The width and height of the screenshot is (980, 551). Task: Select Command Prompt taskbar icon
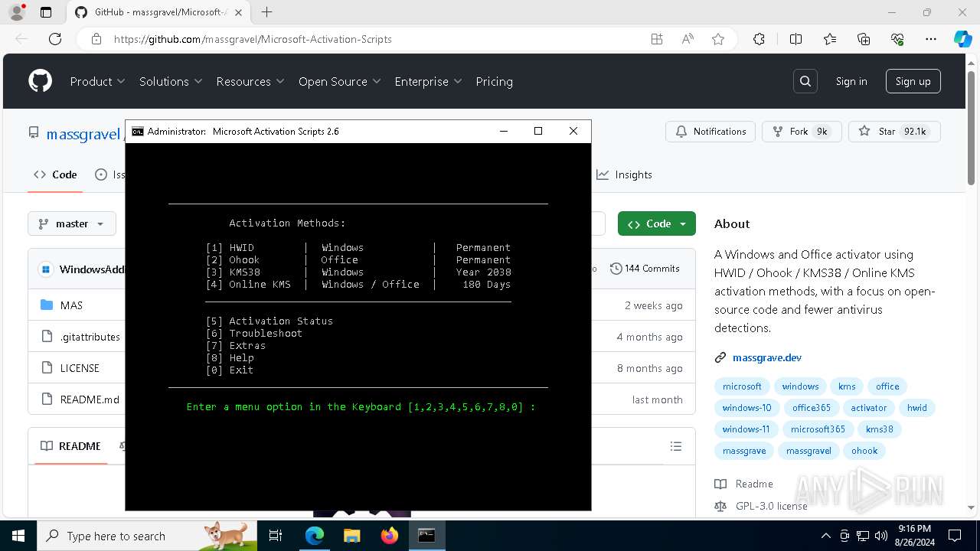pos(426,536)
